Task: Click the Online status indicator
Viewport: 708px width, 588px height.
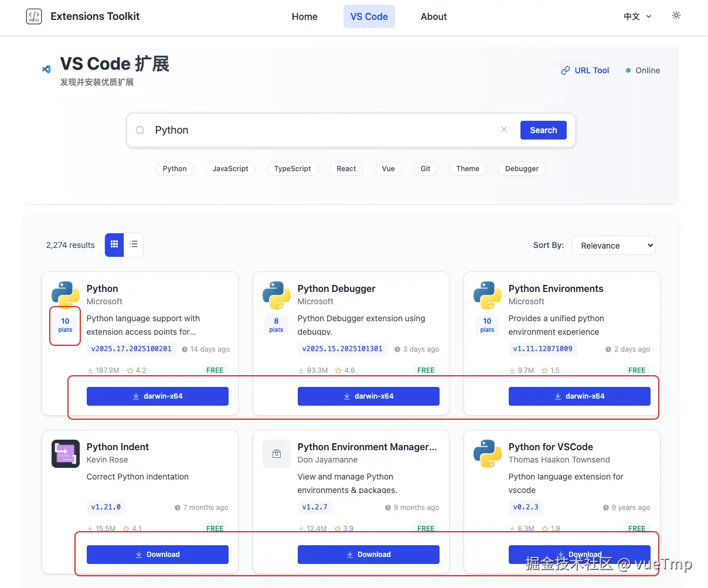Action: click(643, 70)
